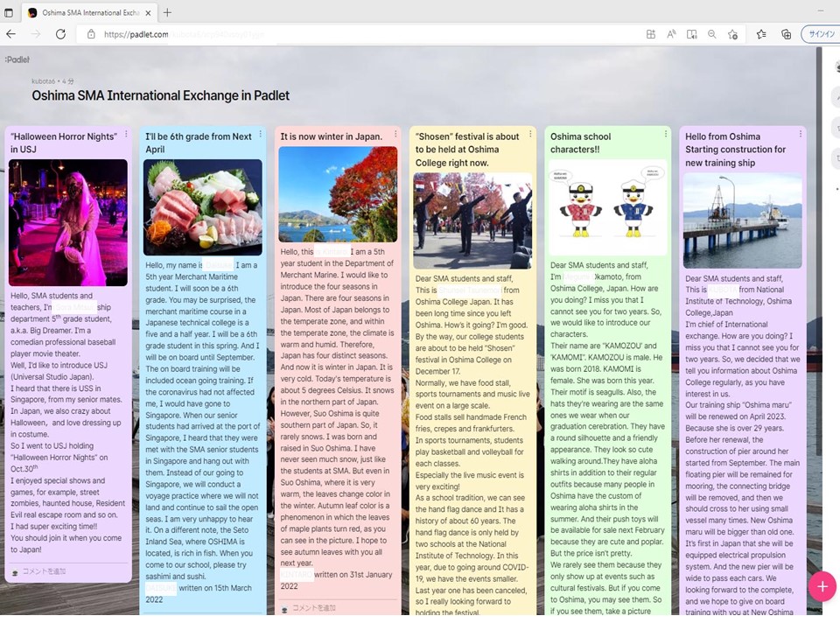
Task: Select the Oshima SMA International Exchange tab
Action: click(83, 12)
